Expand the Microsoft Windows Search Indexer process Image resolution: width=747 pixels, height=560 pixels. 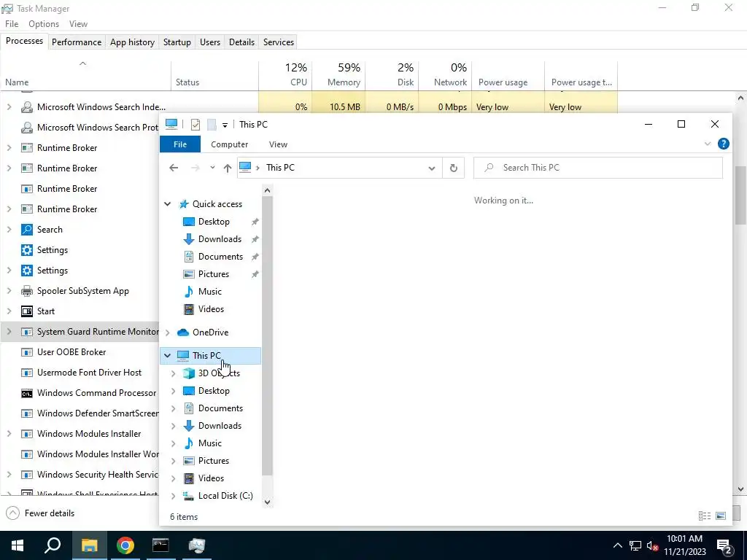9,107
